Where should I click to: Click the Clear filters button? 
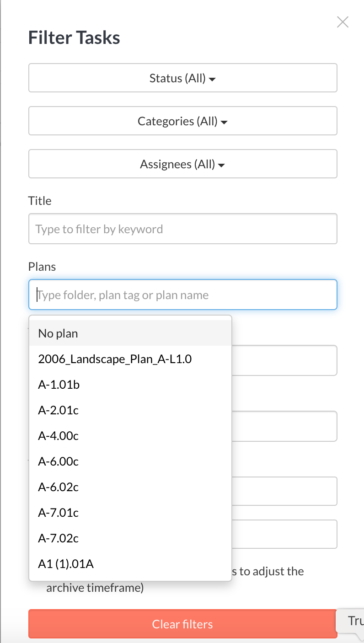[183, 624]
